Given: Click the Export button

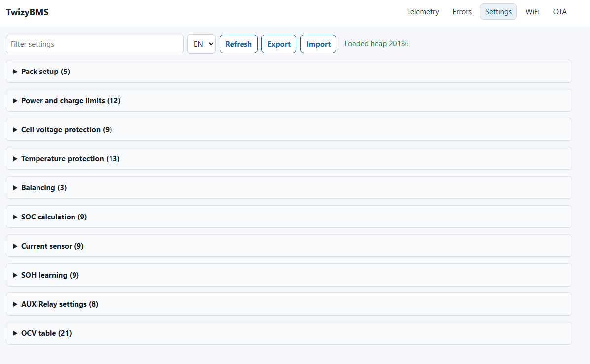Looking at the screenshot, I should [x=279, y=44].
